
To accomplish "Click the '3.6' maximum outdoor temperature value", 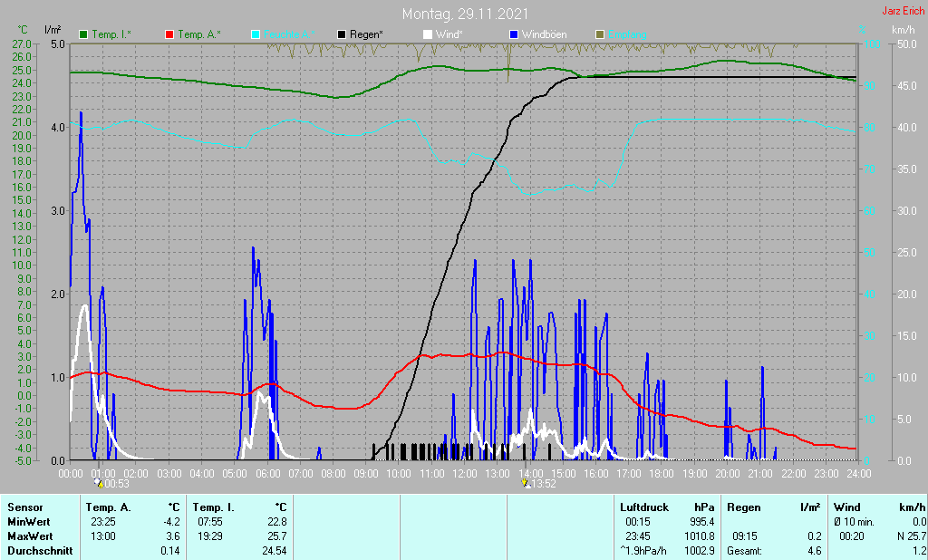I will point(173,536).
